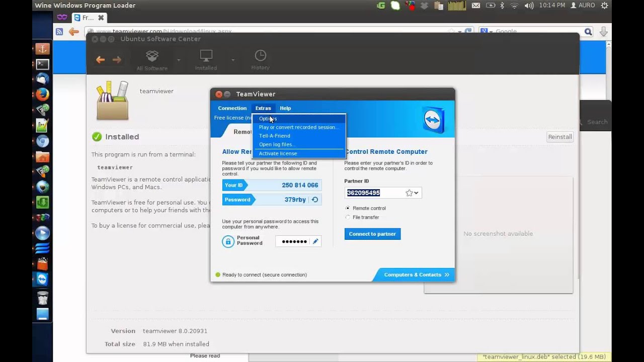Open the Help menu in TeamViewer

pyautogui.click(x=285, y=108)
